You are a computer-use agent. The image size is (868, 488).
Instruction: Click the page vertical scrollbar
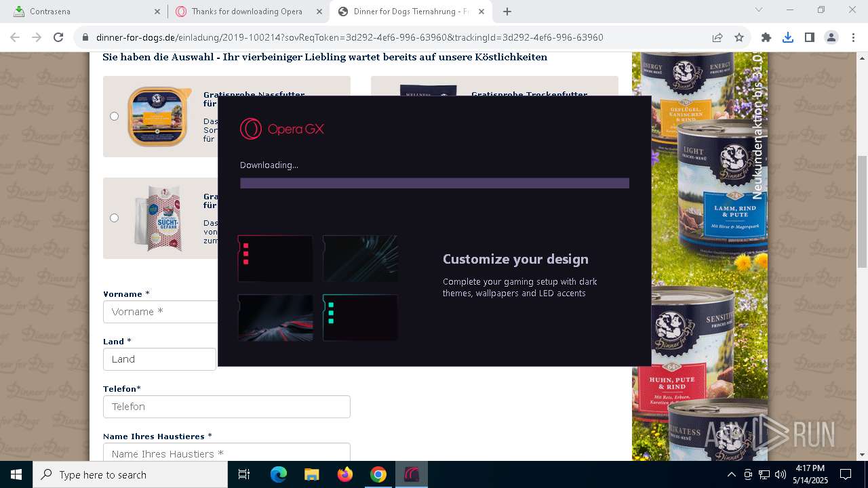pyautogui.click(x=862, y=211)
